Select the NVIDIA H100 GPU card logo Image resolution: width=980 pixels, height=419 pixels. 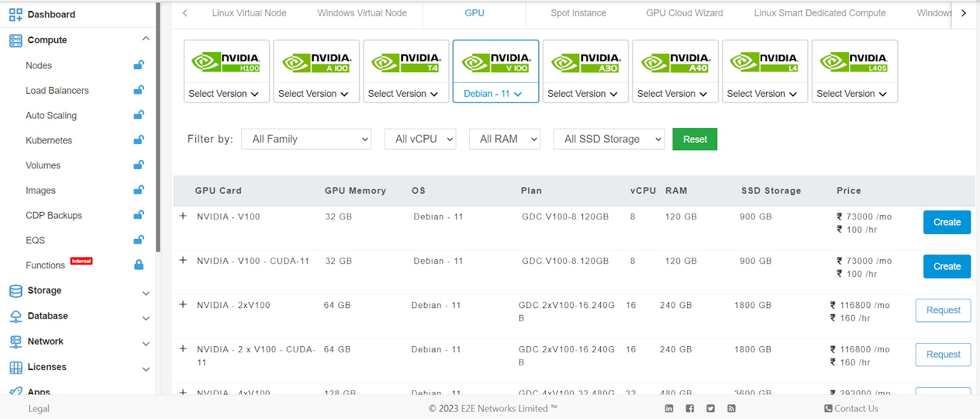point(226,62)
